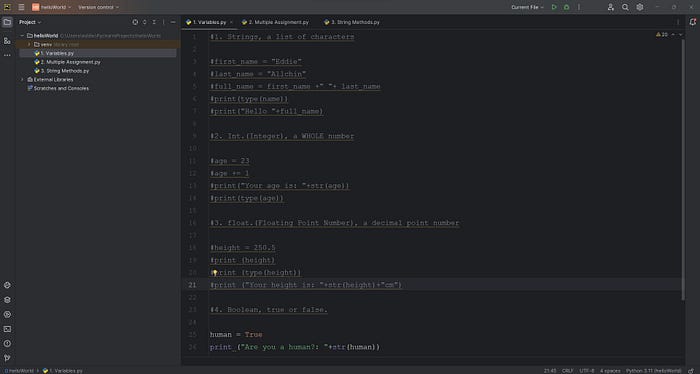Open Python Console layers icon
Image resolution: width=700 pixels, height=374 pixels.
(x=7, y=300)
